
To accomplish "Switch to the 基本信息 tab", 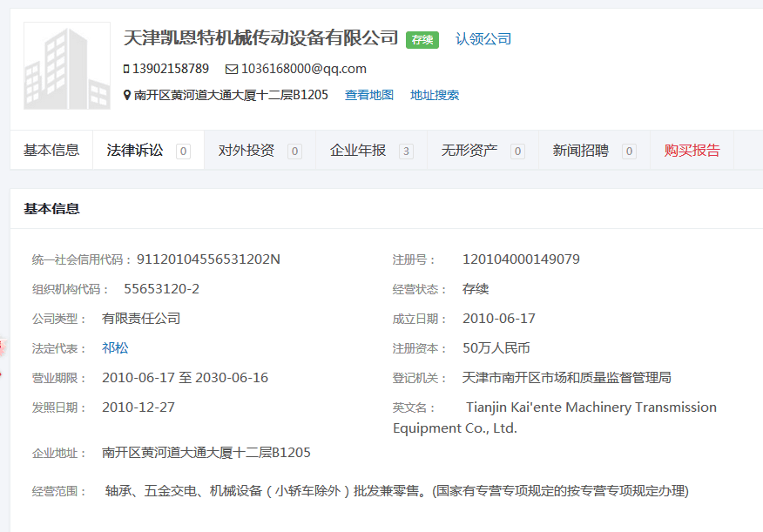I will point(51,150).
